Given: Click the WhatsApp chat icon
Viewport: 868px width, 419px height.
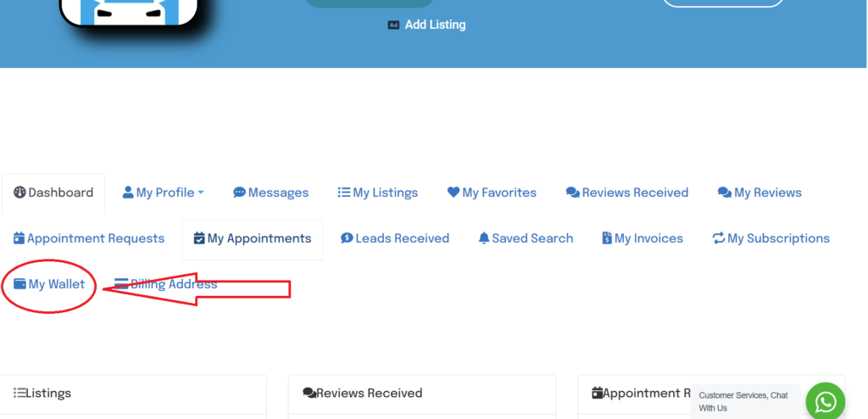Looking at the screenshot, I should pyautogui.click(x=825, y=401).
